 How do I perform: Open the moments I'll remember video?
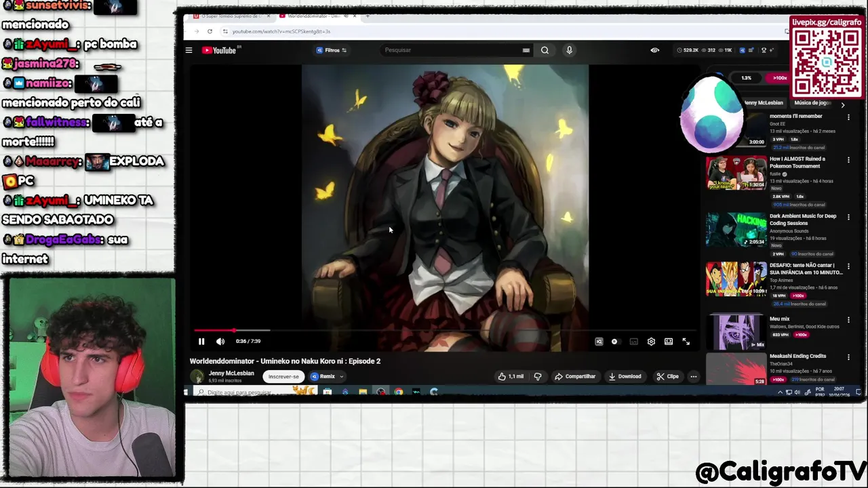(795, 117)
